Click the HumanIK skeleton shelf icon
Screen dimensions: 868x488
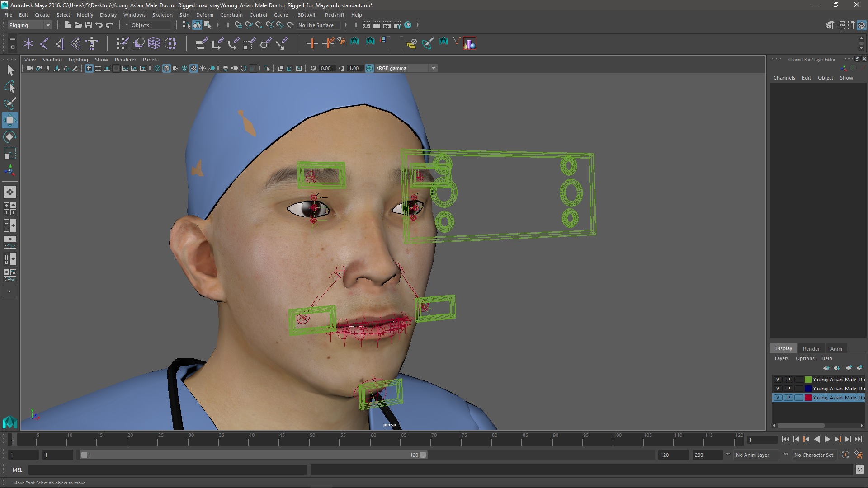[x=92, y=43]
